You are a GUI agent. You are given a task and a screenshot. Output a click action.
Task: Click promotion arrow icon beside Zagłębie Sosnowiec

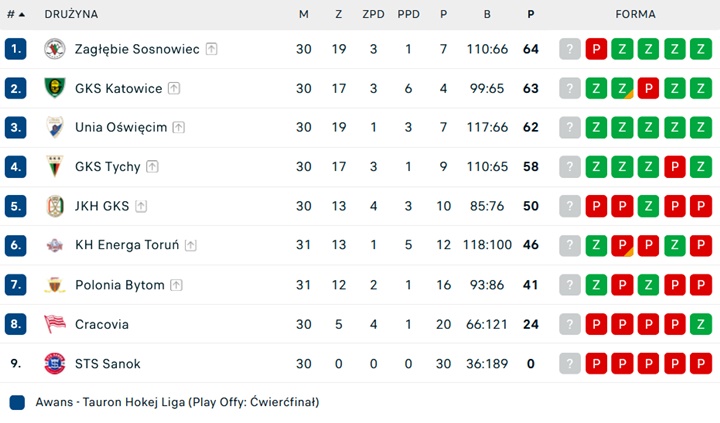pyautogui.click(x=212, y=49)
